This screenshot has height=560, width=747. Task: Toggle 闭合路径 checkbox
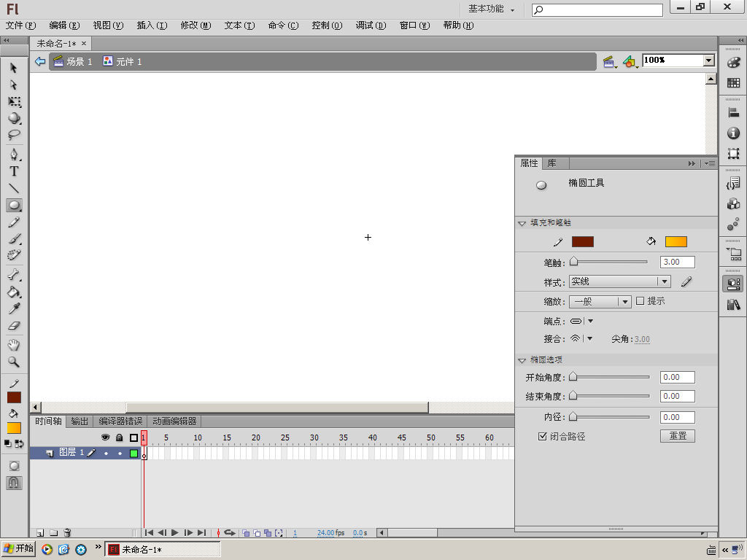(x=542, y=436)
